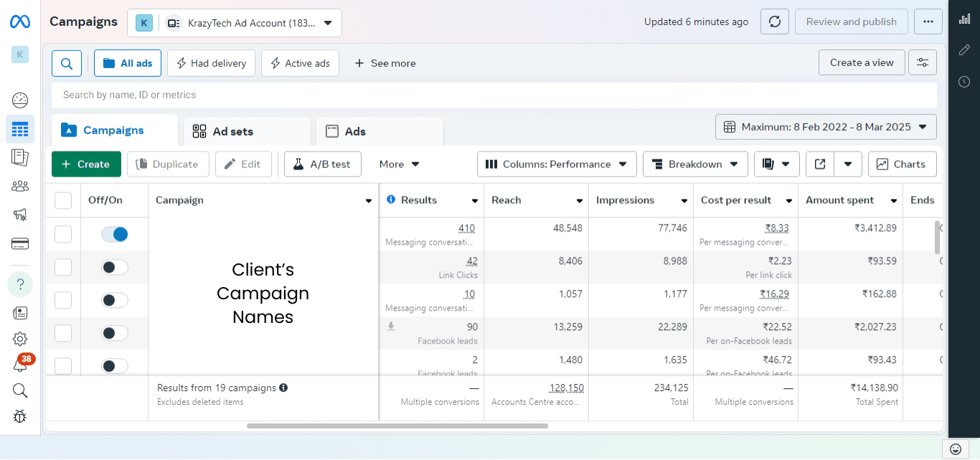Click the refresh data icon button
980x460 pixels.
coord(775,22)
